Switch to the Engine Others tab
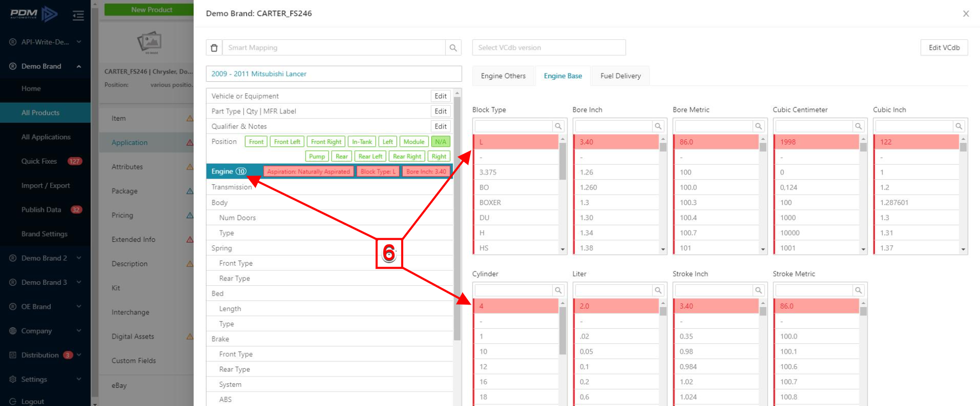 [x=503, y=76]
